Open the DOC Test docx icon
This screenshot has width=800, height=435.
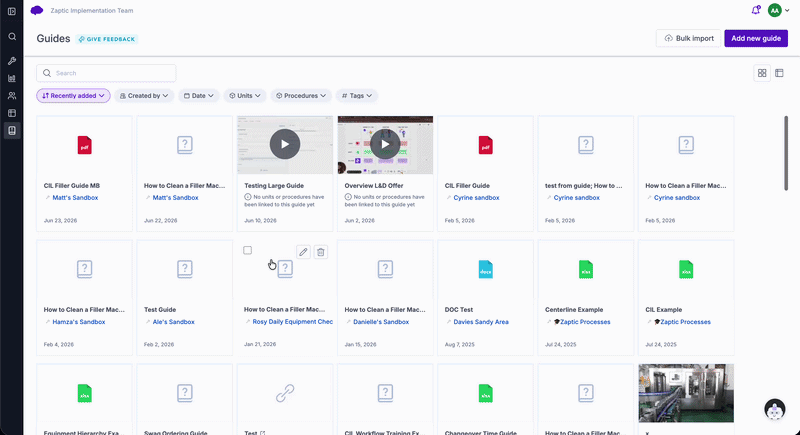(x=486, y=269)
